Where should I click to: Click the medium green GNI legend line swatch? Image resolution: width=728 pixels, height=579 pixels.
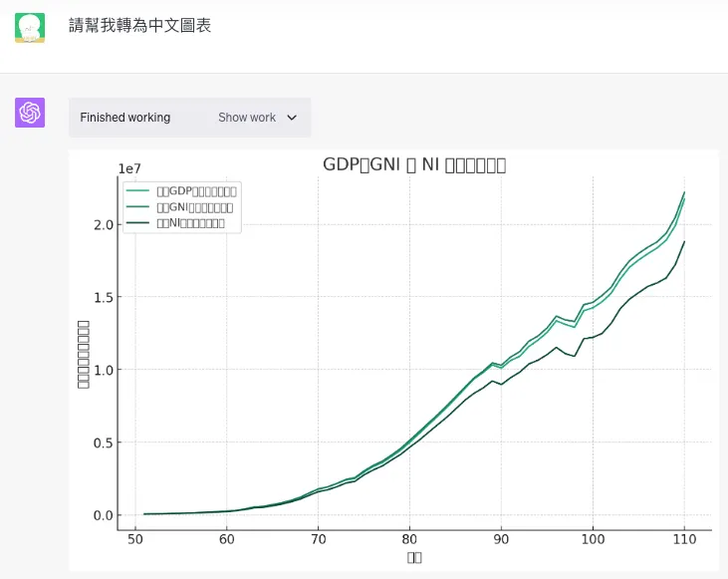click(x=137, y=207)
